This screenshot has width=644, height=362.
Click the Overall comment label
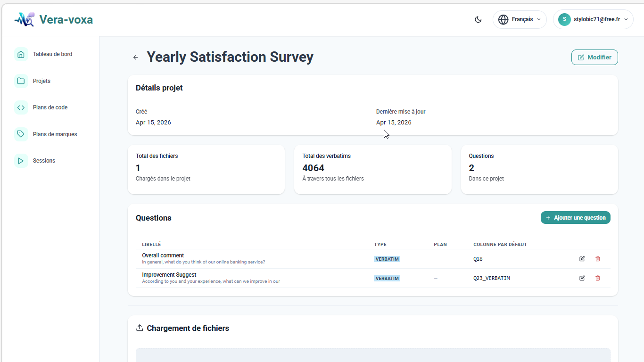point(163,255)
